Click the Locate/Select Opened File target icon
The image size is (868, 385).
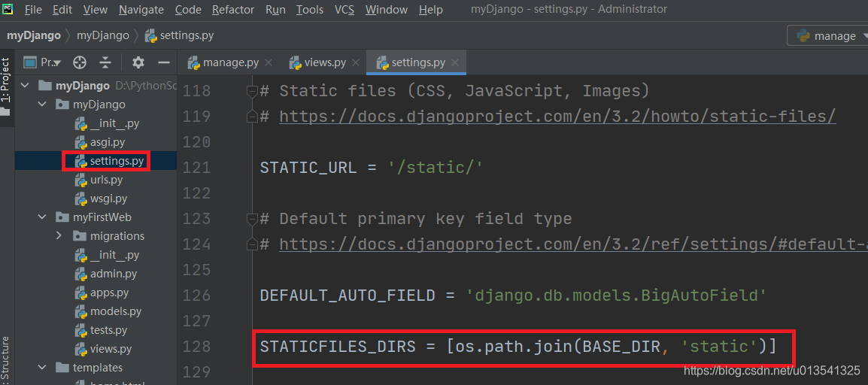coord(80,62)
